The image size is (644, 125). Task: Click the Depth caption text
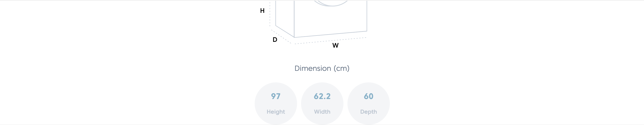368,112
